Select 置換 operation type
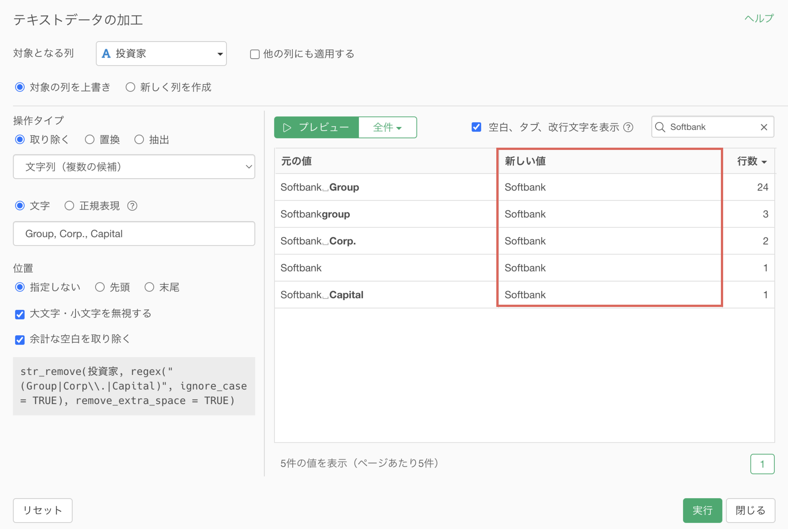This screenshot has height=532, width=788. click(x=89, y=140)
